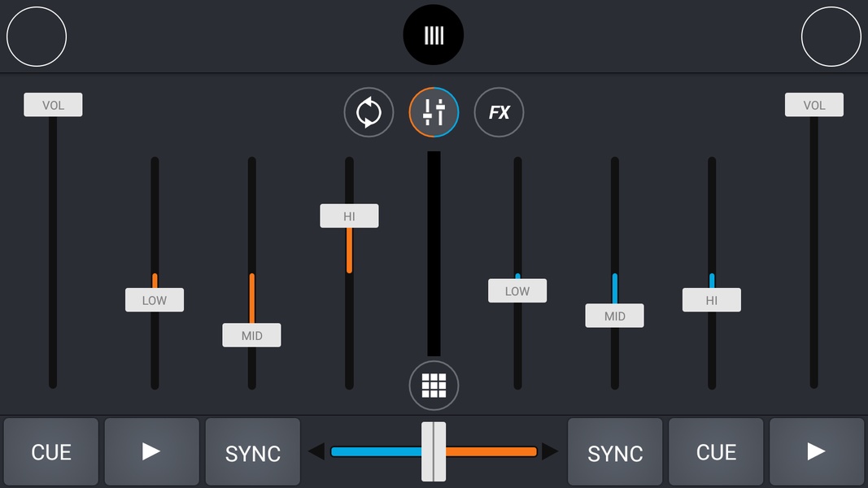Screen dimensions: 868x488
Task: Open the FX effects panel
Action: point(499,112)
